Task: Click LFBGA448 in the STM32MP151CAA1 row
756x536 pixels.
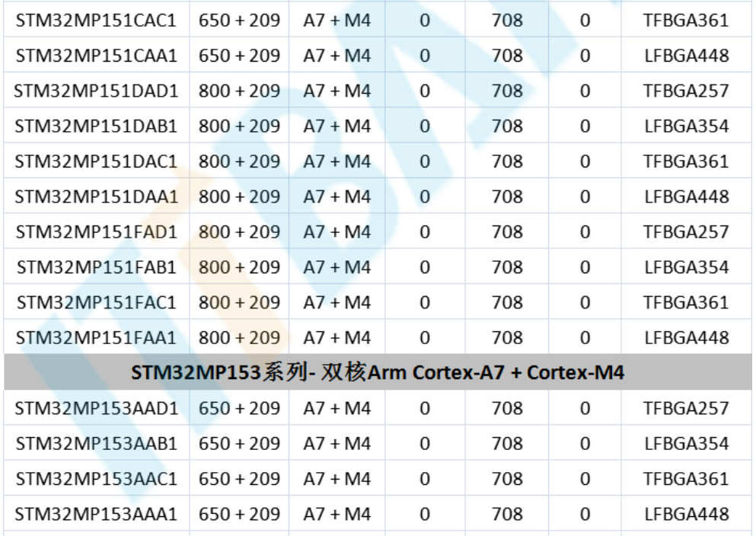Action: (686, 56)
